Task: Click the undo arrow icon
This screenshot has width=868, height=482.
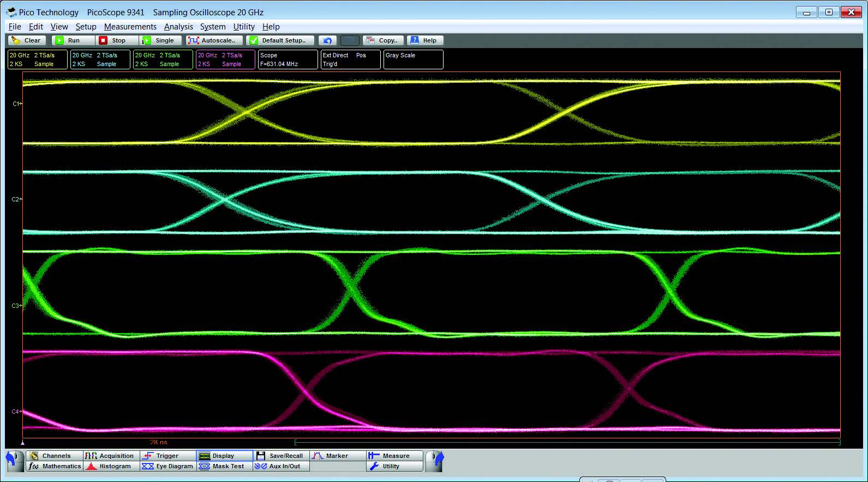Action: [327, 40]
